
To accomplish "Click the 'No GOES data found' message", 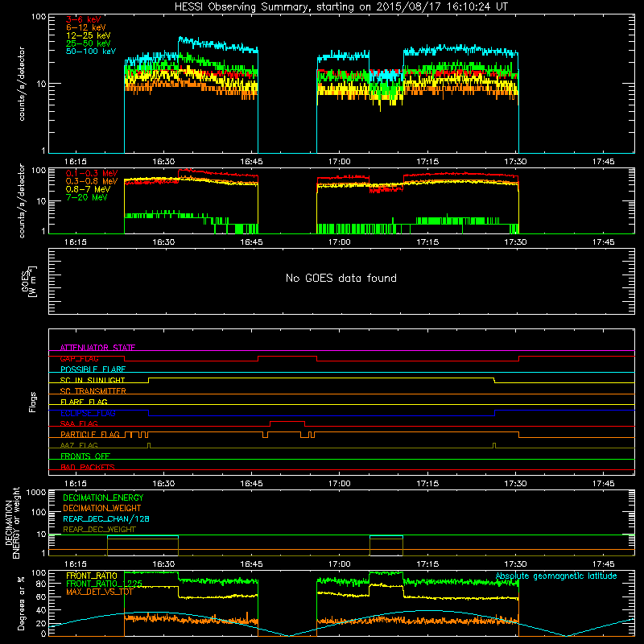I will coord(341,278).
